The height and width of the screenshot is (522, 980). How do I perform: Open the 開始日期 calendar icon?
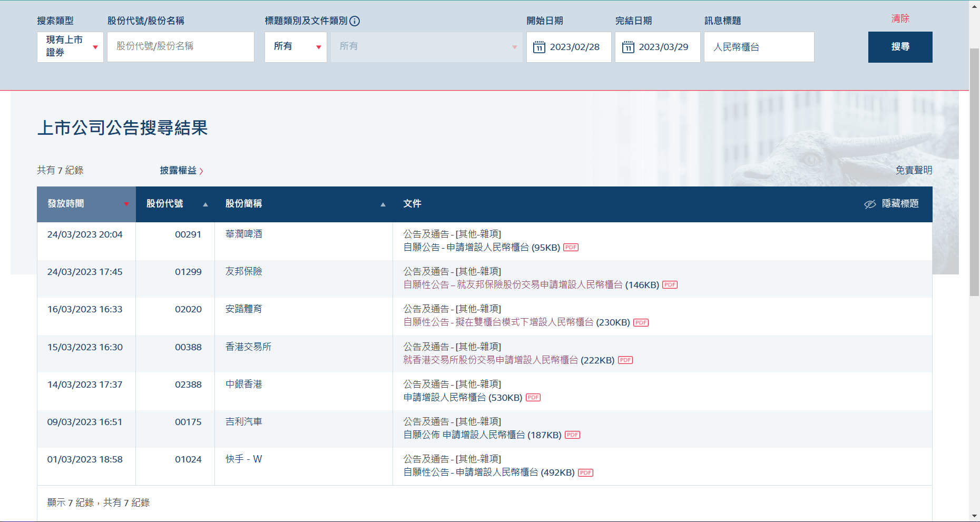tap(539, 47)
